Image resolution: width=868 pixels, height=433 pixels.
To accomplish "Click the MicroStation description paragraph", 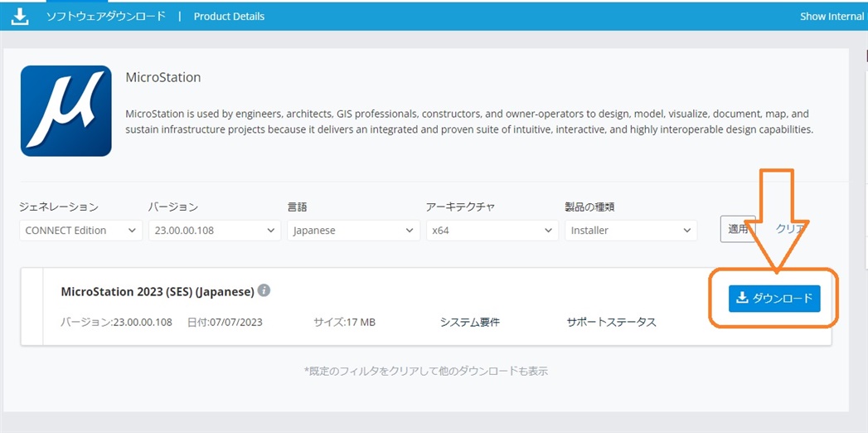I will pos(468,122).
